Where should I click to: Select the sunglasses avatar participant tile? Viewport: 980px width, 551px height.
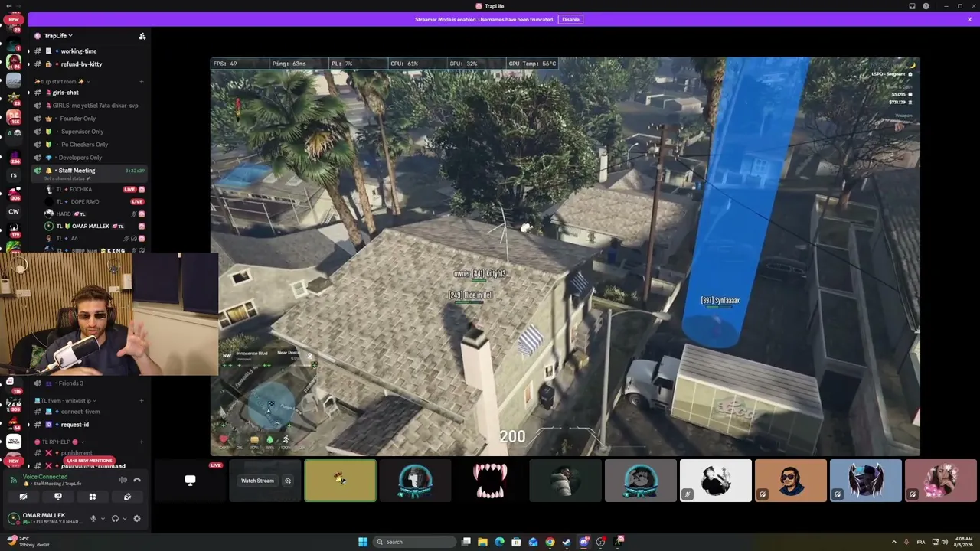pos(790,481)
